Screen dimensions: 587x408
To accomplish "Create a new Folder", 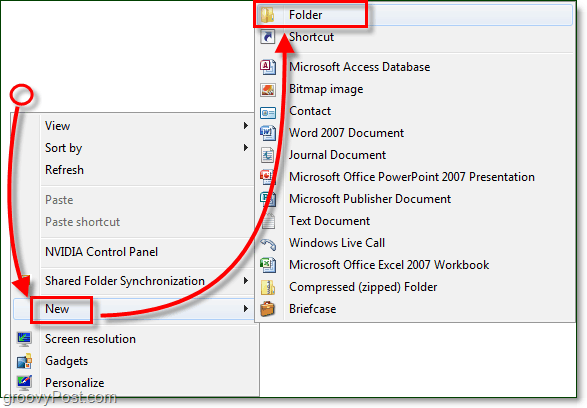I will pyautogui.click(x=415, y=15).
